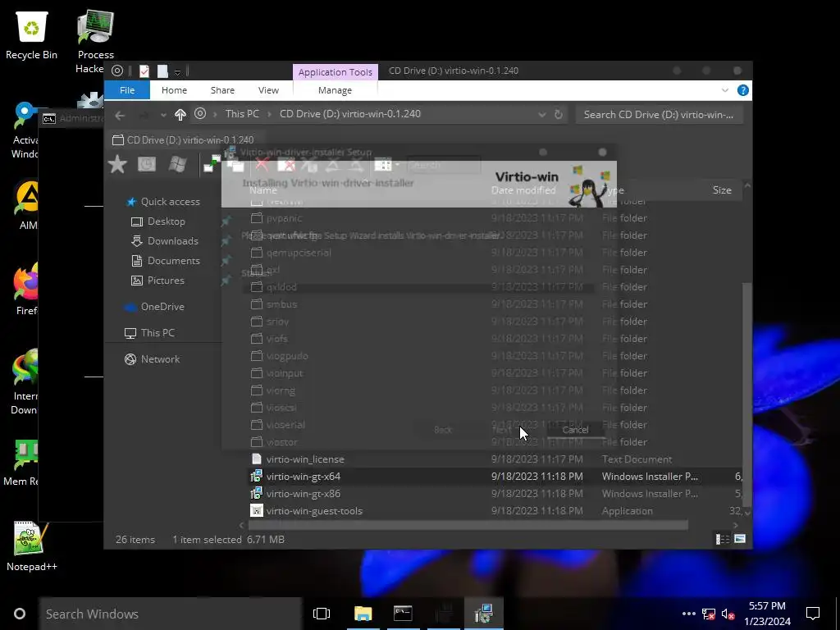Screen dimensions: 840x630
Task: Sort by the Size column header
Action: pyautogui.click(x=722, y=190)
